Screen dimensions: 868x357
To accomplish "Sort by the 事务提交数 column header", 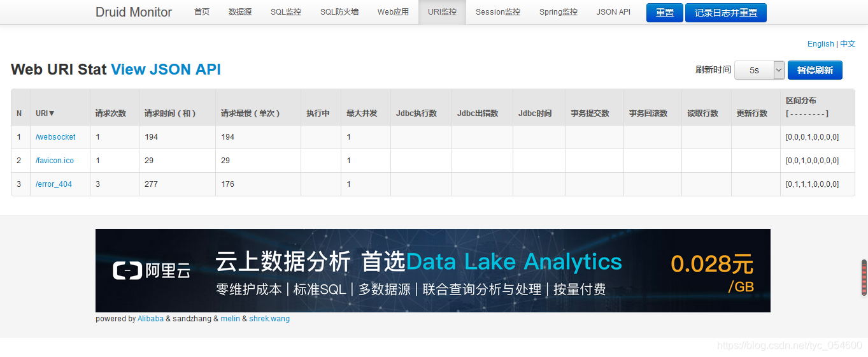I will click(590, 113).
